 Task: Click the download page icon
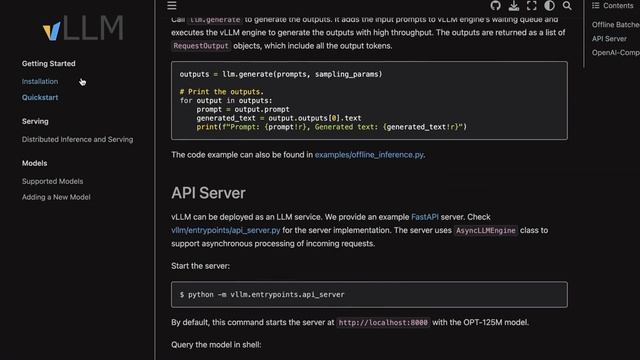[514, 5]
